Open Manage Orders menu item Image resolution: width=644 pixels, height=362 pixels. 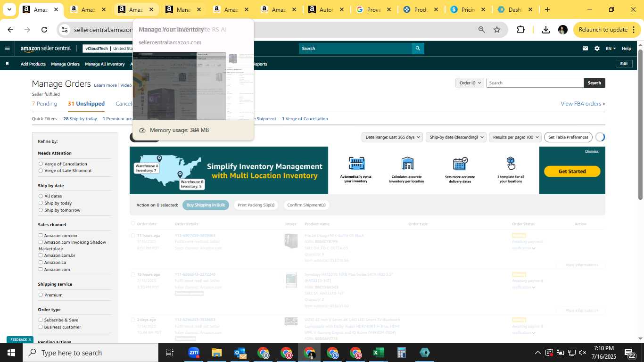[x=65, y=64]
